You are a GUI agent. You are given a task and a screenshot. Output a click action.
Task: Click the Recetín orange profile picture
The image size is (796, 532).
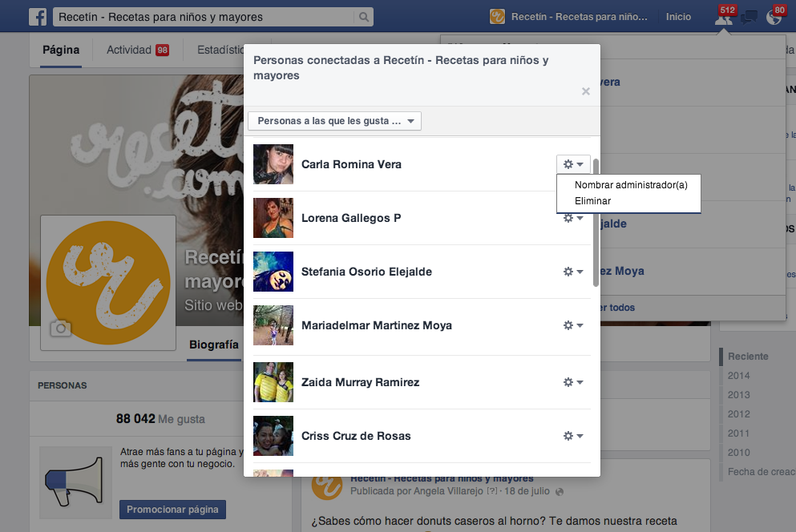pos(108,283)
